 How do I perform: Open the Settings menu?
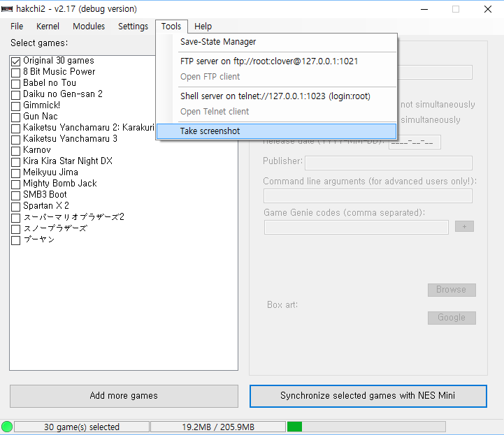pos(133,27)
